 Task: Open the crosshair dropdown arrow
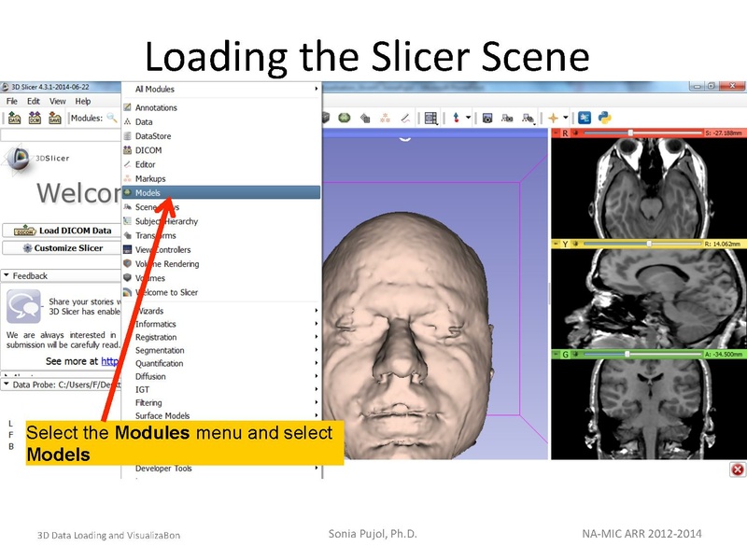coord(566,118)
